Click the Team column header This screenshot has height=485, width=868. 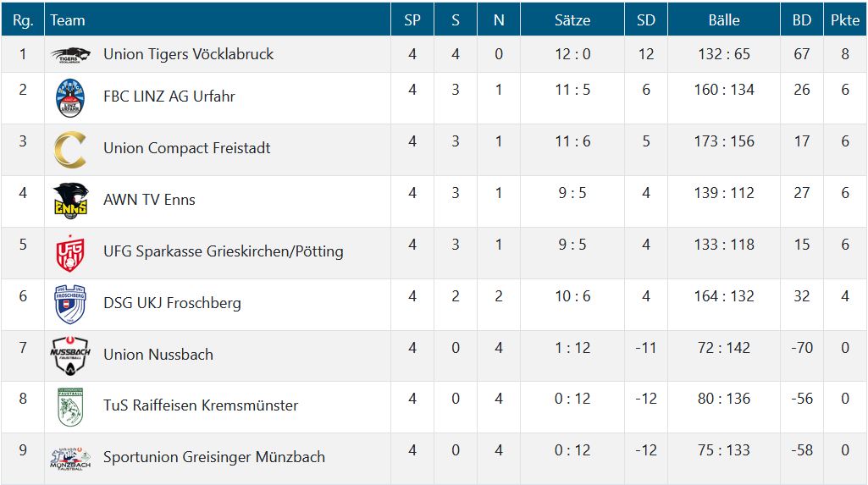[x=68, y=19]
